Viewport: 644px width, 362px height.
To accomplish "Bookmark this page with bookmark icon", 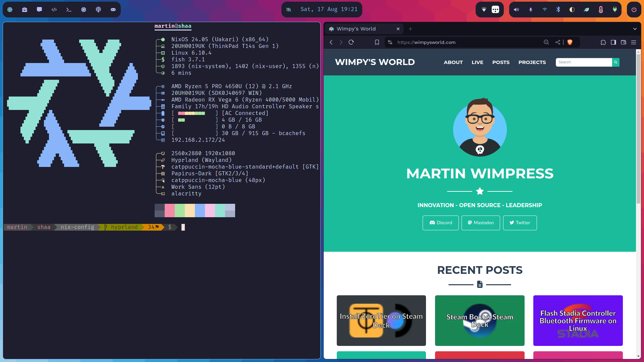I will click(x=377, y=42).
